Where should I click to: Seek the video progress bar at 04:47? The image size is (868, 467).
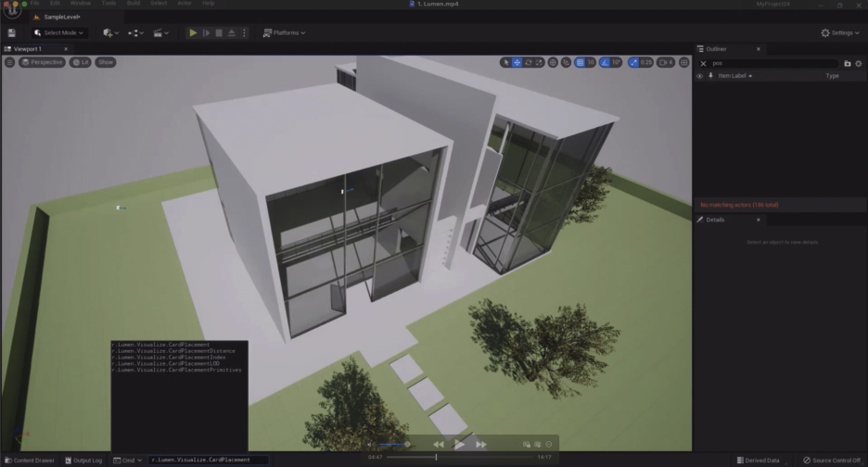coord(436,457)
